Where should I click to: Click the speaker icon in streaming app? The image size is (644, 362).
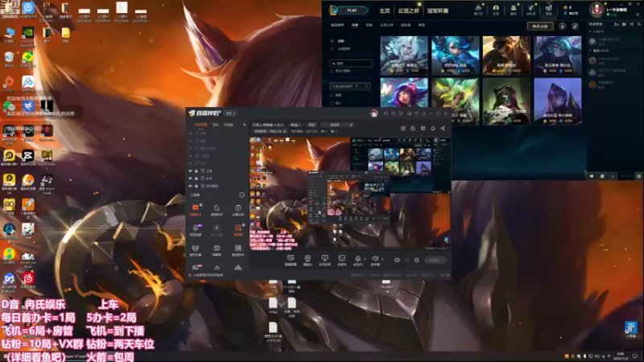point(375,260)
